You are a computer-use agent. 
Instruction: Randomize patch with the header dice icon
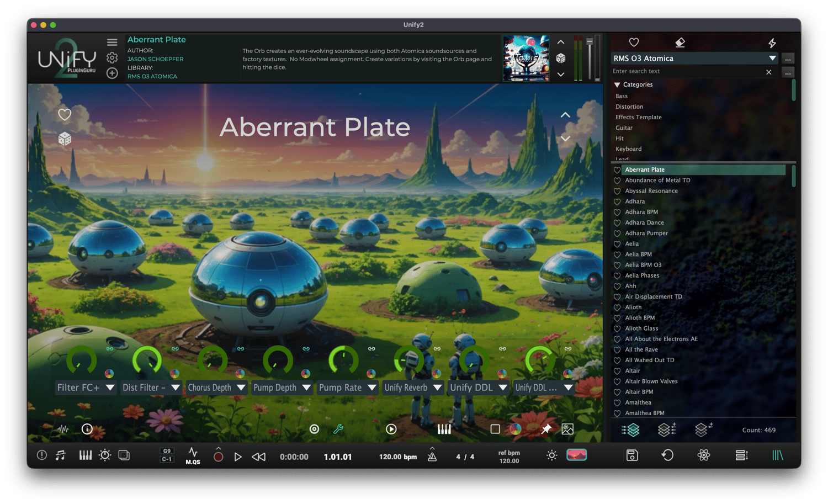[561, 58]
